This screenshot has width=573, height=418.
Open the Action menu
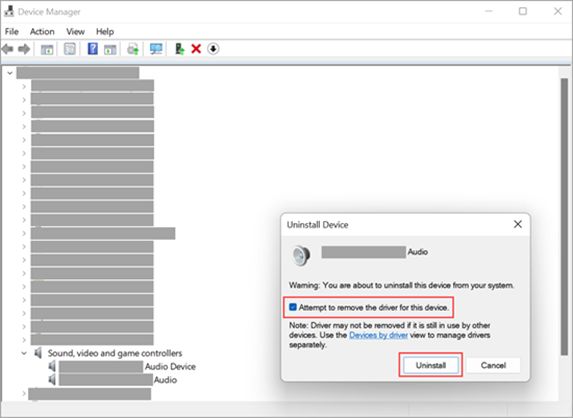click(42, 32)
